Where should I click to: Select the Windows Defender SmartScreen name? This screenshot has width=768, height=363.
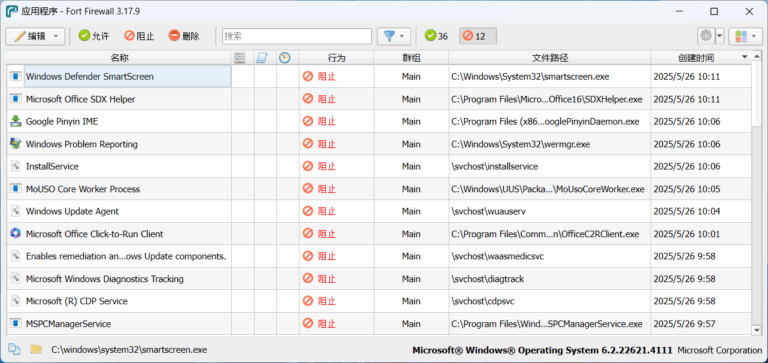[x=90, y=76]
